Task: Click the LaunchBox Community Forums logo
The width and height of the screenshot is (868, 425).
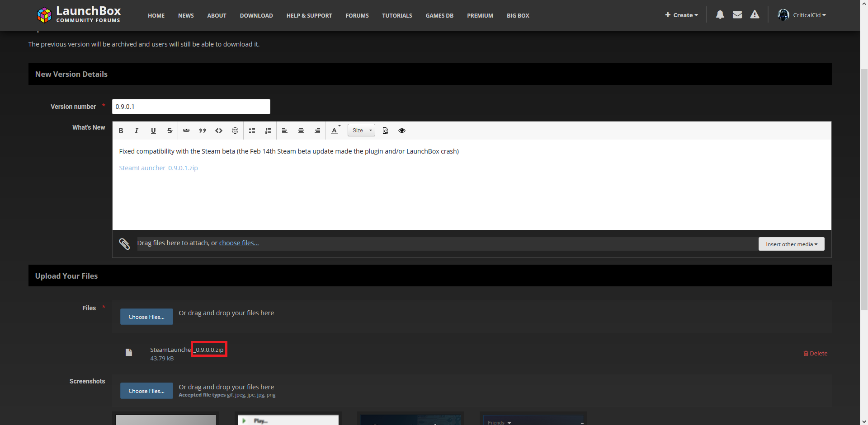Action: (79, 14)
